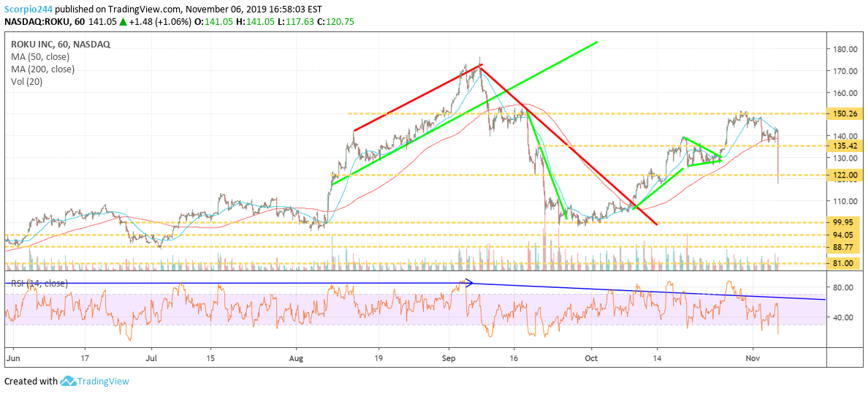The width and height of the screenshot is (868, 394).
Task: Click the TradingView text in footer
Action: coord(102,382)
